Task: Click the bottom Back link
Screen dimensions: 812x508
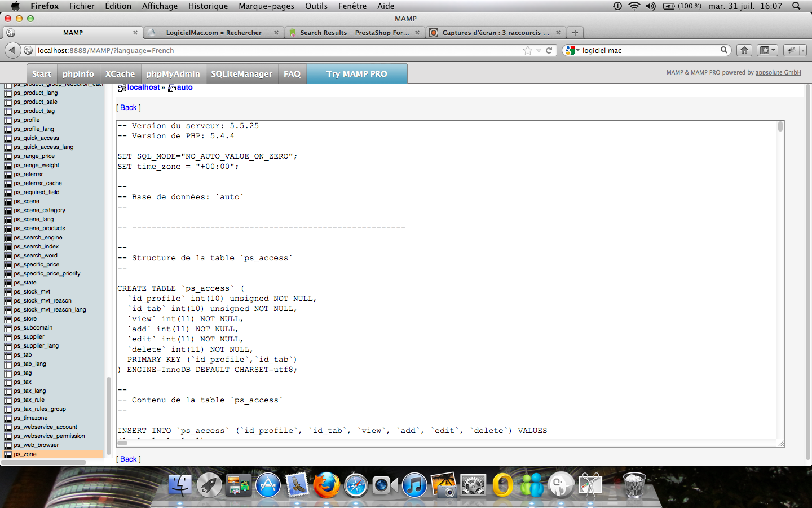Action: (x=129, y=459)
